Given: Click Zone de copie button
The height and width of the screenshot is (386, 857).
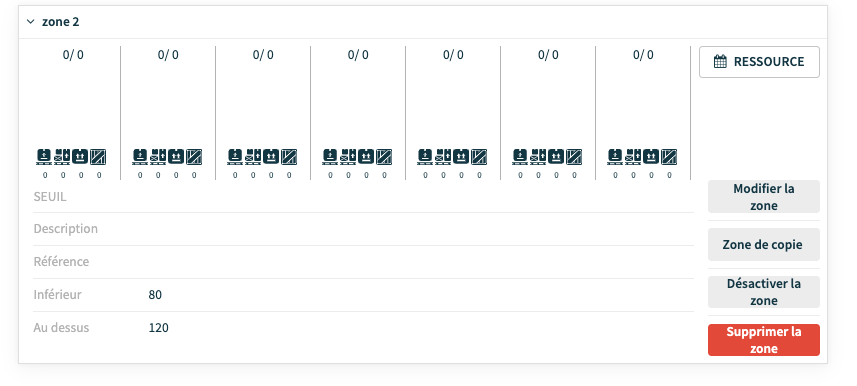Looking at the screenshot, I should (764, 244).
